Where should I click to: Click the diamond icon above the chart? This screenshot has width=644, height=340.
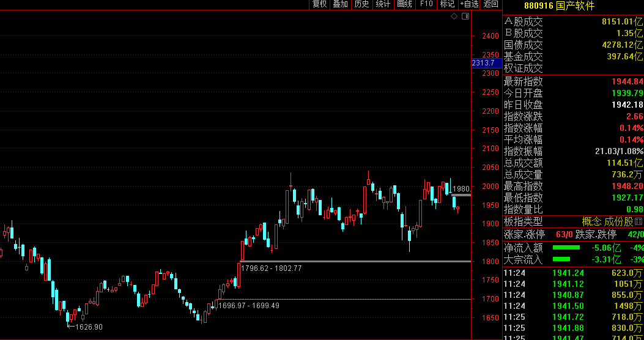pyautogui.click(x=454, y=16)
